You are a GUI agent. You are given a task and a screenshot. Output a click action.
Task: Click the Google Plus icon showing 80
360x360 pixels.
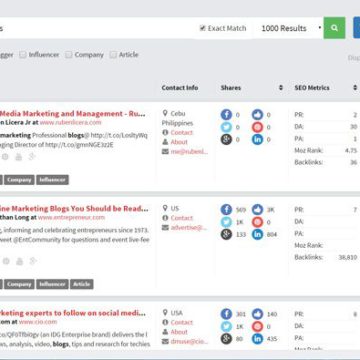[226, 339]
